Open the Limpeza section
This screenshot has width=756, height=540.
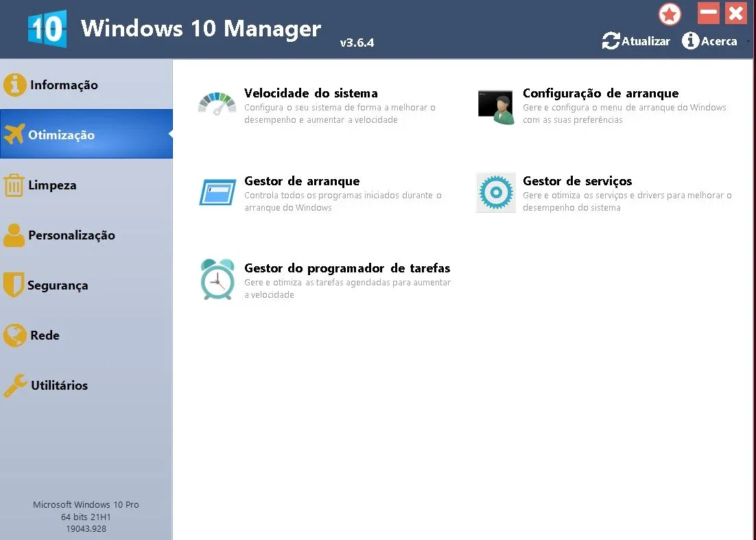(86, 185)
